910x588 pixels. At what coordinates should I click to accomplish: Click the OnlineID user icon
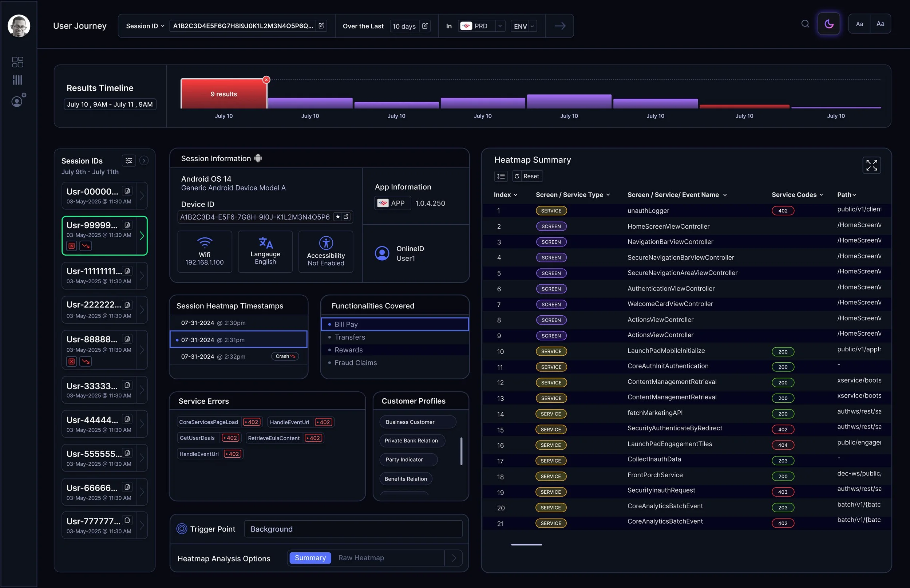click(x=382, y=253)
